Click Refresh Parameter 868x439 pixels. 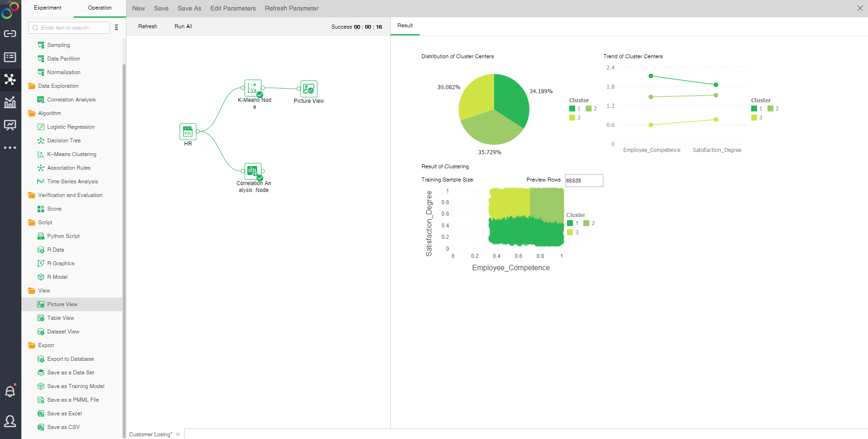(292, 8)
